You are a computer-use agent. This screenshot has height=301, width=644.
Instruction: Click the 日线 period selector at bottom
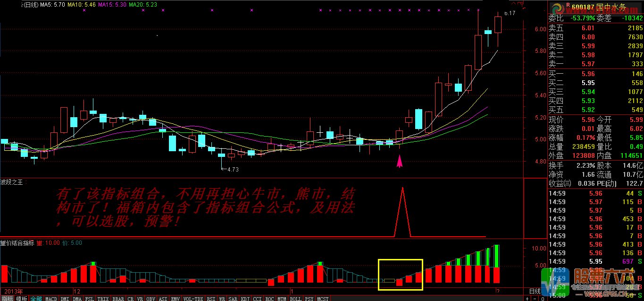click(535, 291)
